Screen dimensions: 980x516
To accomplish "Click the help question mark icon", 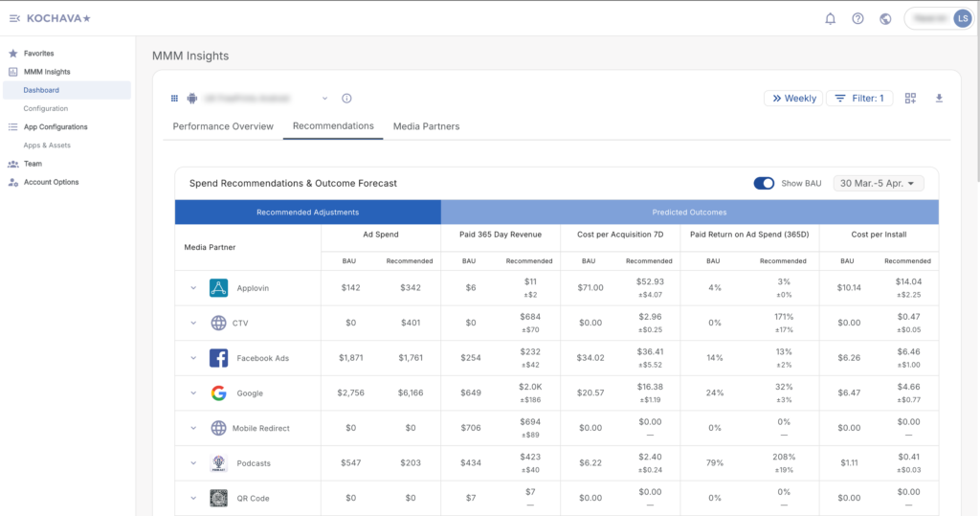I will 857,18.
